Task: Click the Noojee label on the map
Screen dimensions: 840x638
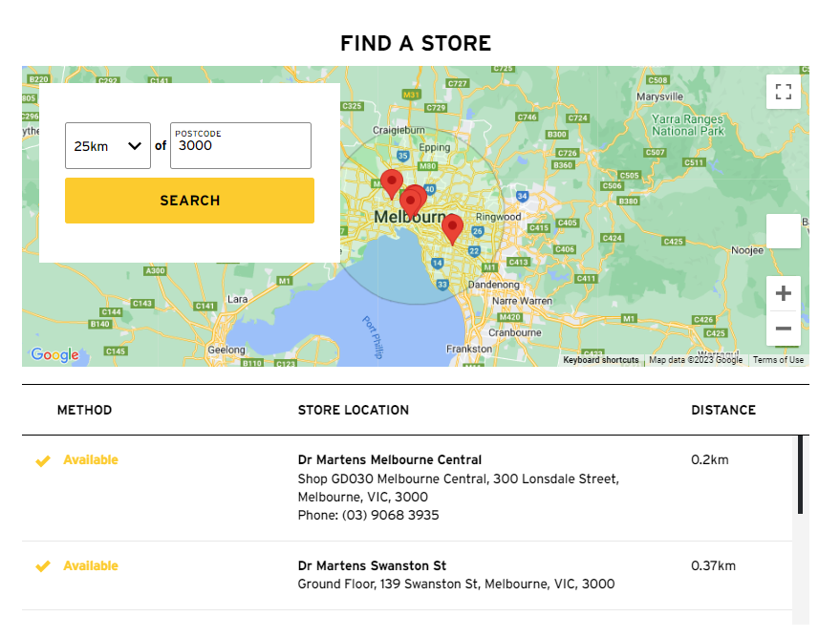Action: click(747, 250)
